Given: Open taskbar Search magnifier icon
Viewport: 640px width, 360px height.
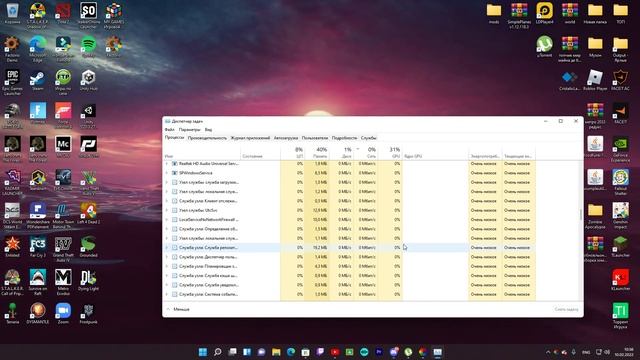Looking at the screenshot, I should point(218,352).
